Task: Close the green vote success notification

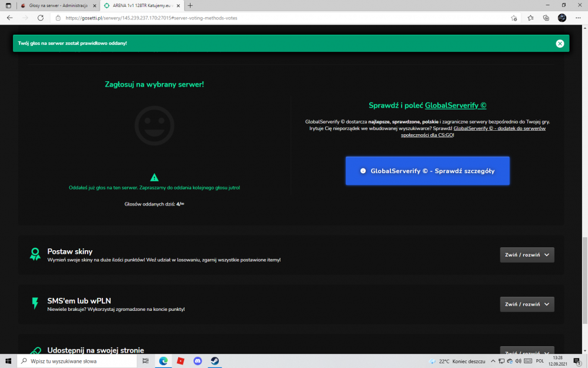Action: [560, 44]
